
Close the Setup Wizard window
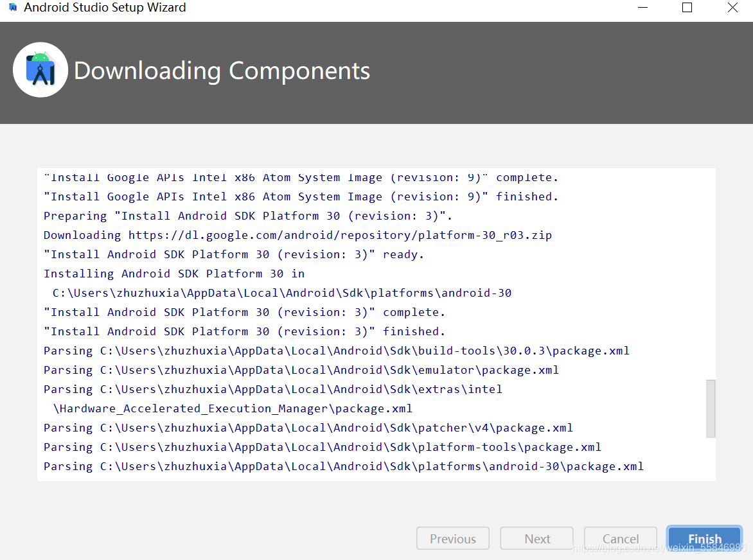[x=732, y=8]
